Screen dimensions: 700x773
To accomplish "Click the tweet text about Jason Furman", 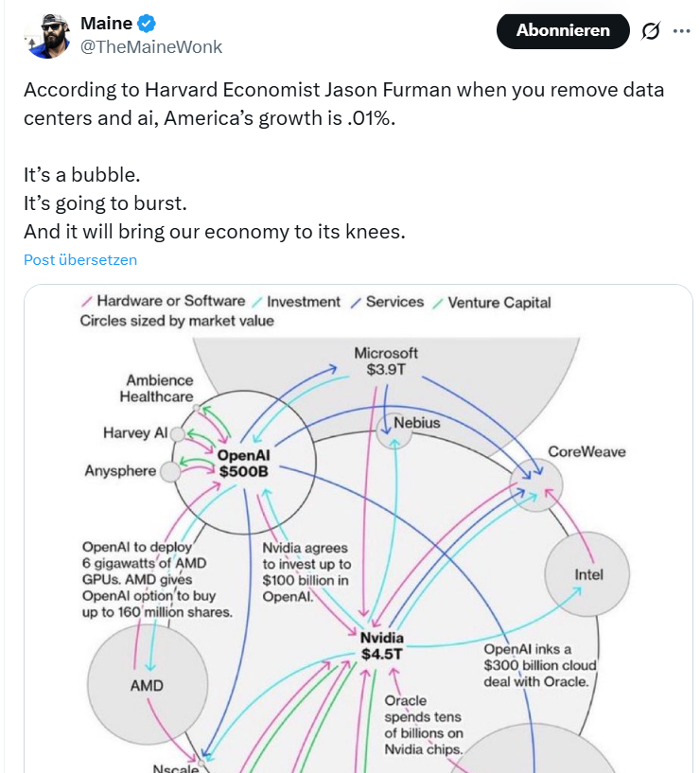I will pos(343,104).
